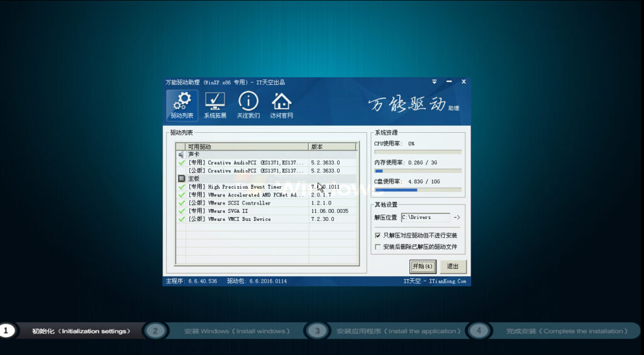Select version 2.0.1.7 cell
644x355 pixels.
321,194
